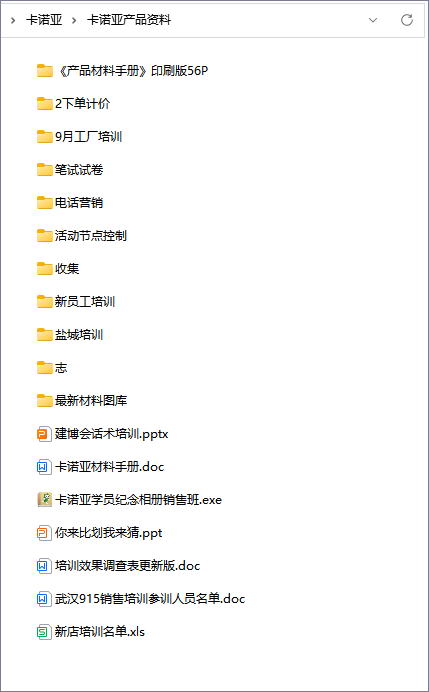Expand the chevron before 卡诺亚产品资料 breadcrumb
The height and width of the screenshot is (692, 429).
(x=74, y=20)
